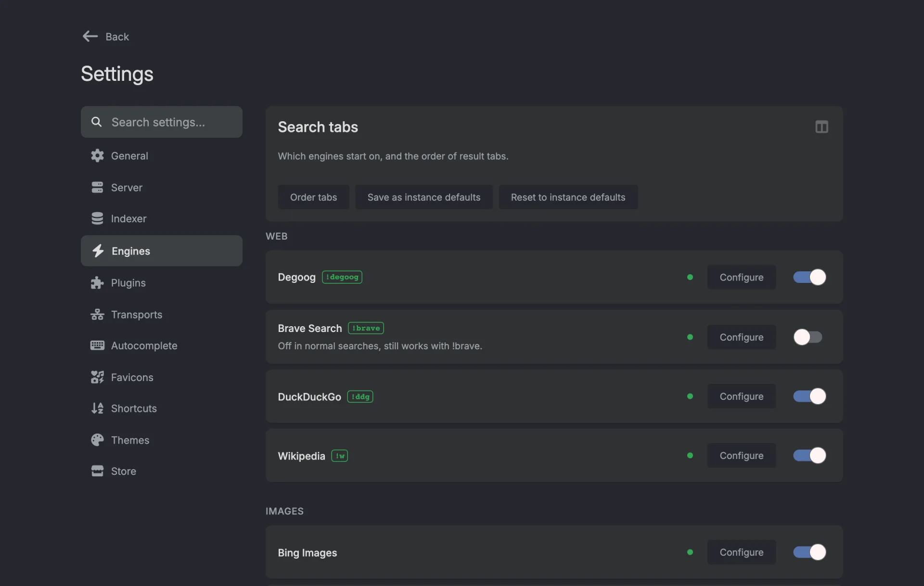The width and height of the screenshot is (924, 586).
Task: Click the Themes palette icon
Action: [x=97, y=440]
